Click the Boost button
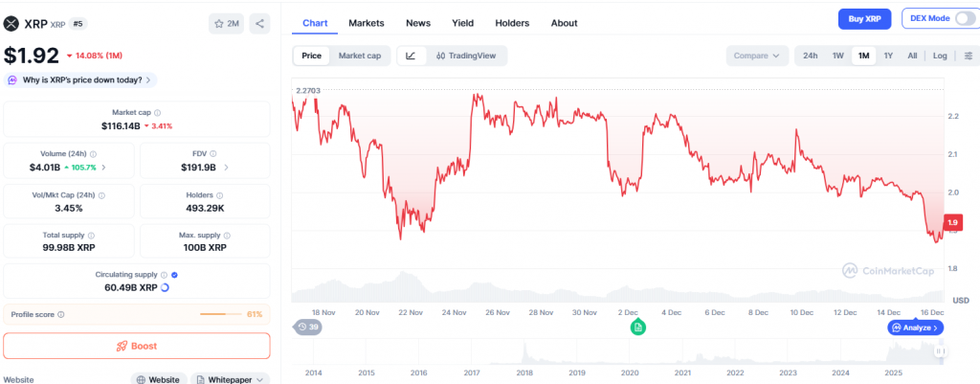Screen dimensions: 980x384 tap(137, 346)
